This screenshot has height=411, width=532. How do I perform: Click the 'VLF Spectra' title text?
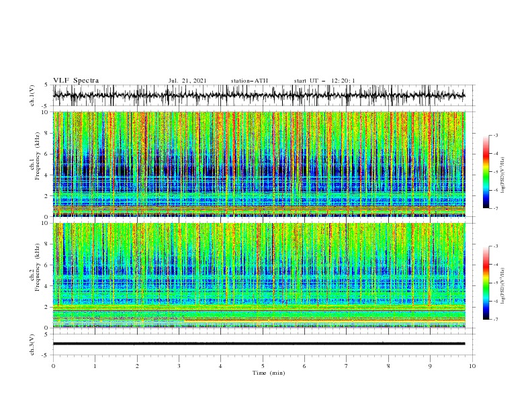(x=76, y=81)
